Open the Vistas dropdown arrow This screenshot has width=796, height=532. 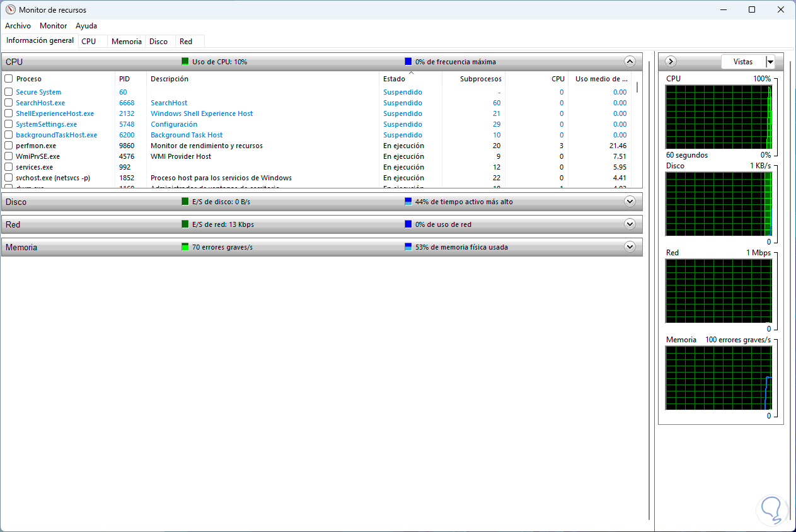tap(770, 62)
